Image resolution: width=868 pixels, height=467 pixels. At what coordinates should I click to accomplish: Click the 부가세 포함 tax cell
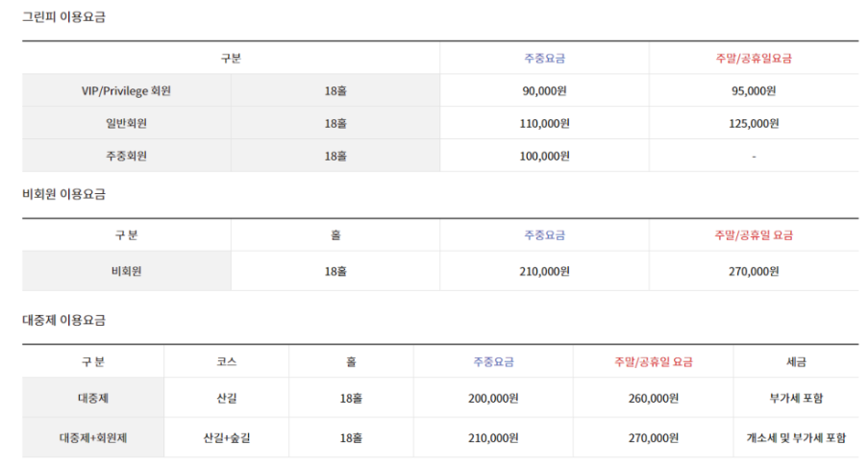(796, 398)
